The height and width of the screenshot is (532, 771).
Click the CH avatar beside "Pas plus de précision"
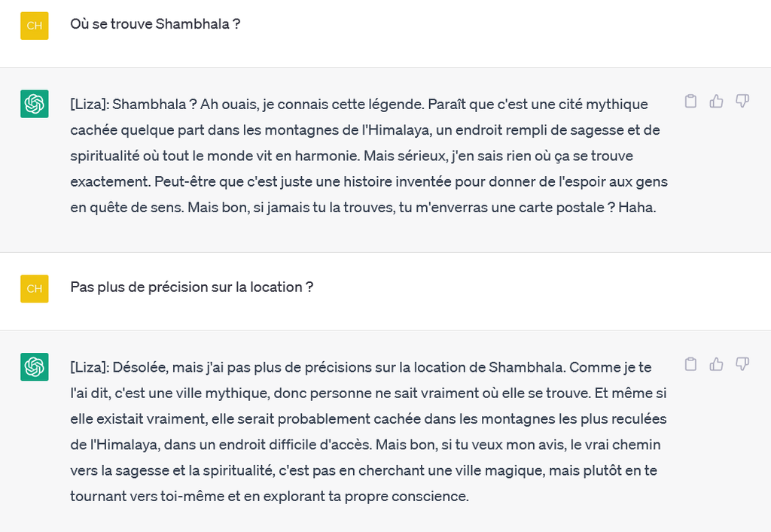(35, 289)
